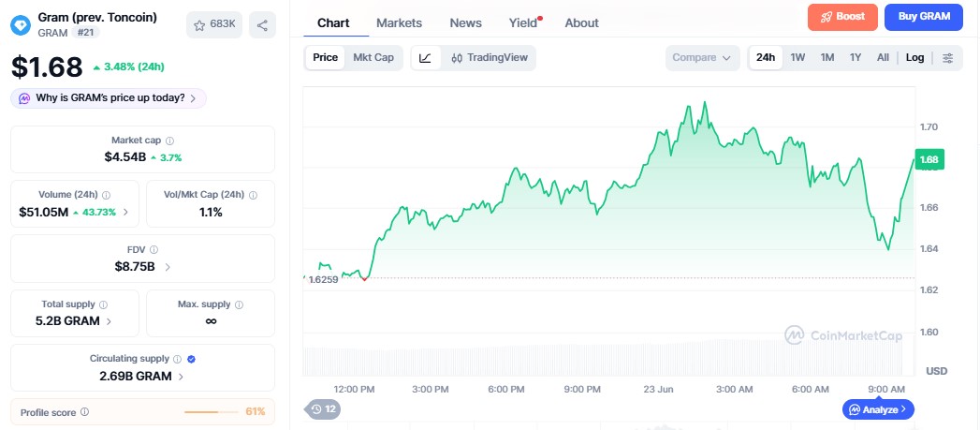Open the share icon button

(262, 25)
